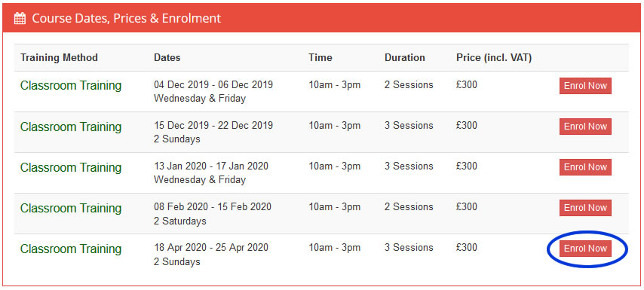Open Classroom Training link for 13 Jan 2020
Screen dimensions: 644x290
coord(71,167)
